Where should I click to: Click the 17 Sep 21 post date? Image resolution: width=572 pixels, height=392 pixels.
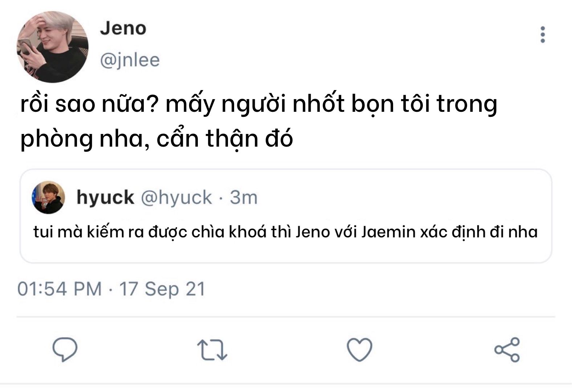pyautogui.click(x=162, y=289)
